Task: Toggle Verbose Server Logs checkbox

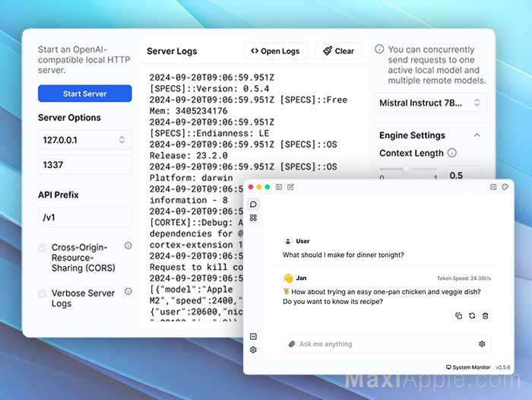Action: tap(43, 293)
